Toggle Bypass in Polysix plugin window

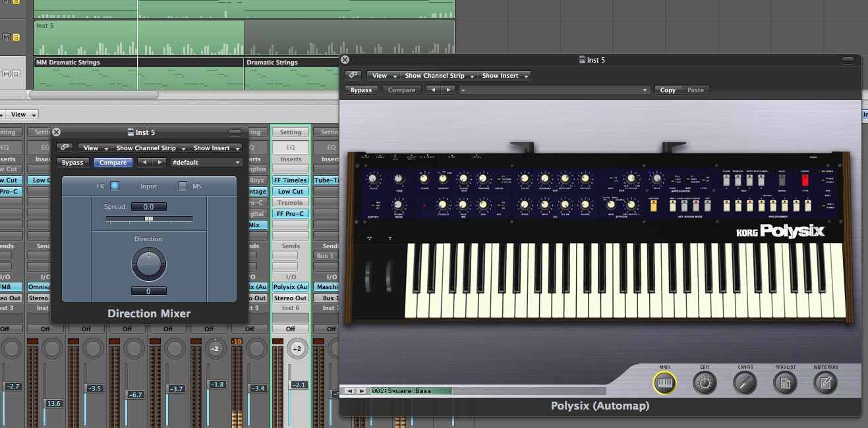pyautogui.click(x=361, y=90)
